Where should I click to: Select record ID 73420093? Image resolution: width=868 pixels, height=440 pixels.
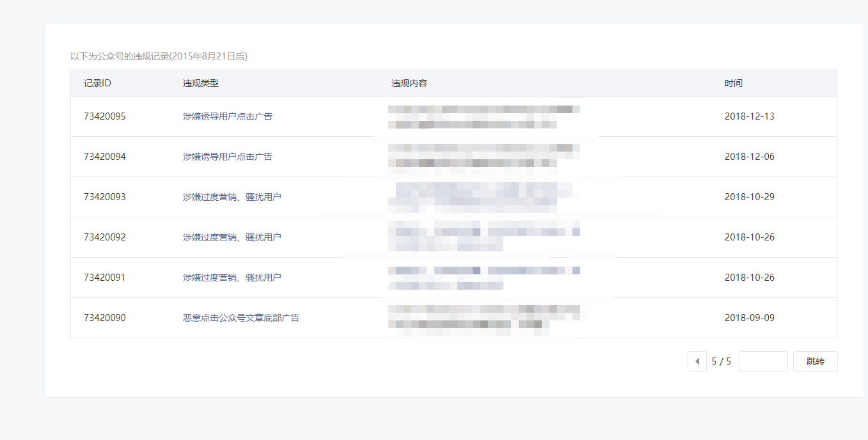pos(105,197)
